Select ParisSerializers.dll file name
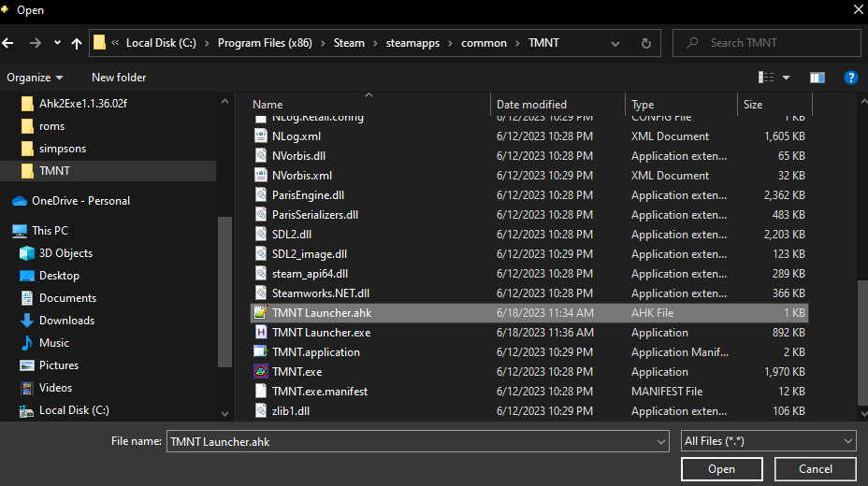Screen dimensions: 868x486 315,215
